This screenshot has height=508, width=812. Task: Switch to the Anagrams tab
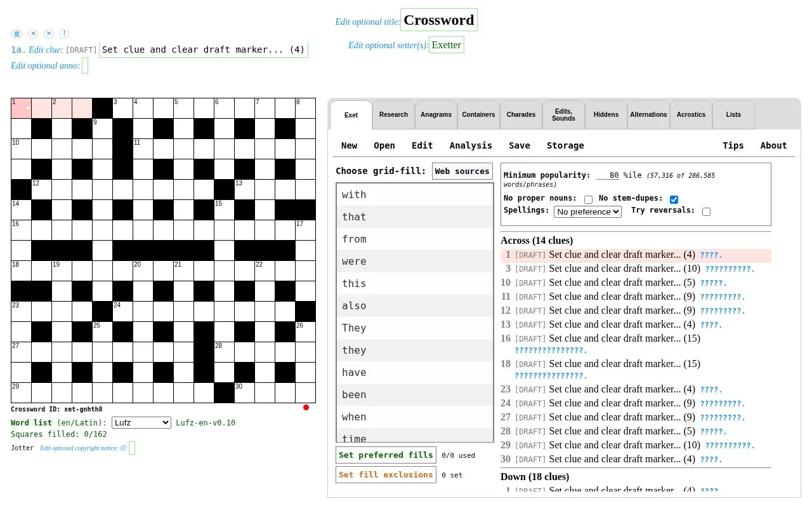[436, 115]
